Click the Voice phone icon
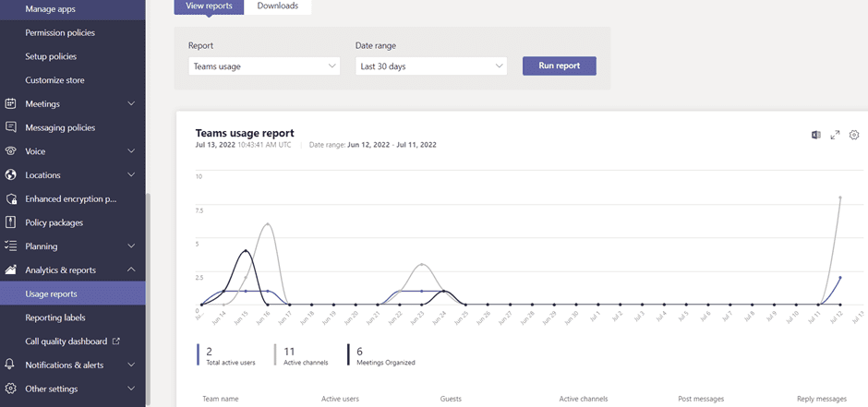868x407 pixels. click(10, 151)
